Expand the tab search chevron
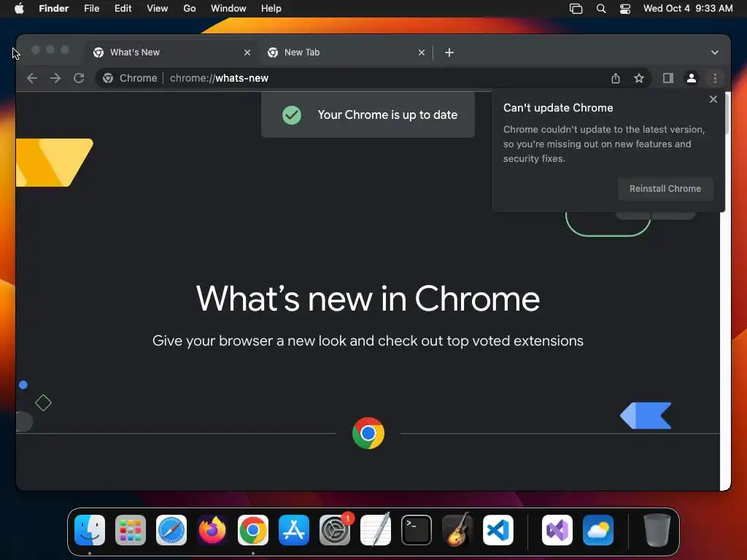 (x=715, y=52)
